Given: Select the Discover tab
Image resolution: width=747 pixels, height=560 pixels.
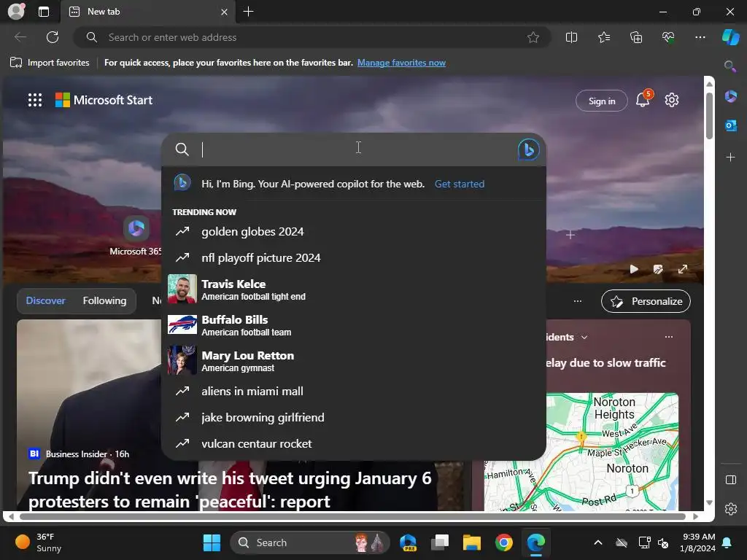Looking at the screenshot, I should [46, 300].
